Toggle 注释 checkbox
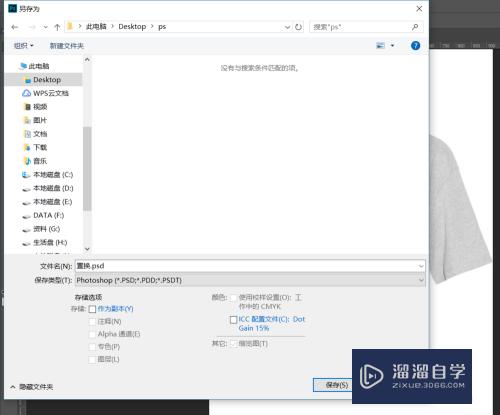Viewport: 500px width, 415px height. tap(92, 322)
